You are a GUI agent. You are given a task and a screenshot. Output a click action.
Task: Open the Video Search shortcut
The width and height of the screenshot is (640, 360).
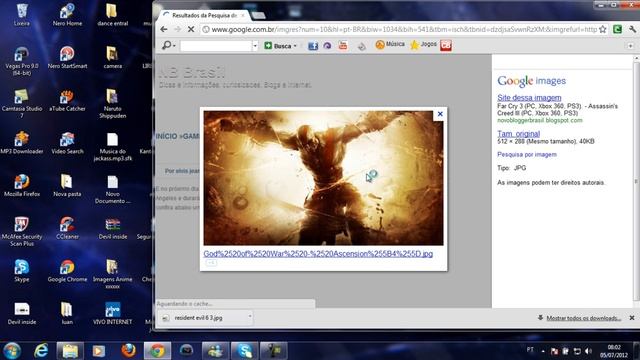point(67,143)
